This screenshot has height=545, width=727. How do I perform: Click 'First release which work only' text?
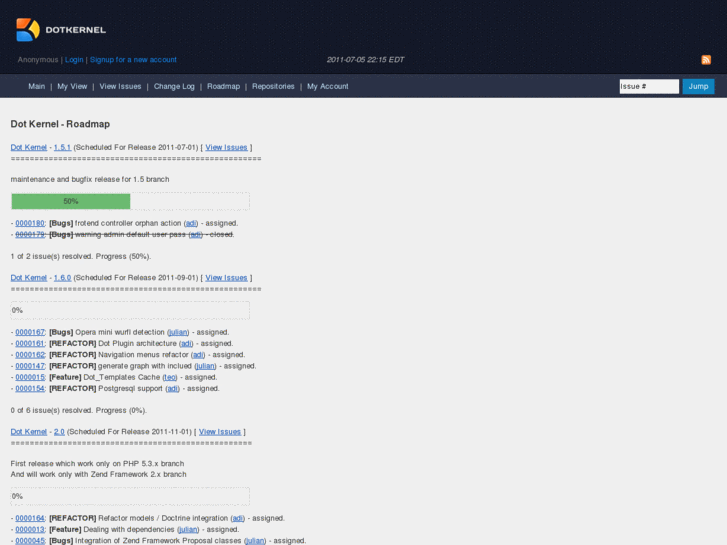[x=97, y=463]
